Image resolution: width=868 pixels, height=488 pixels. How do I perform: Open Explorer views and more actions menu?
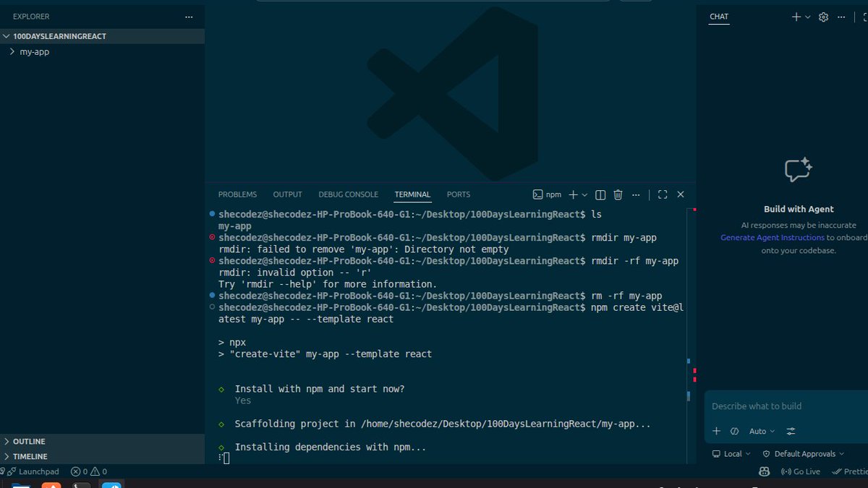click(x=189, y=17)
